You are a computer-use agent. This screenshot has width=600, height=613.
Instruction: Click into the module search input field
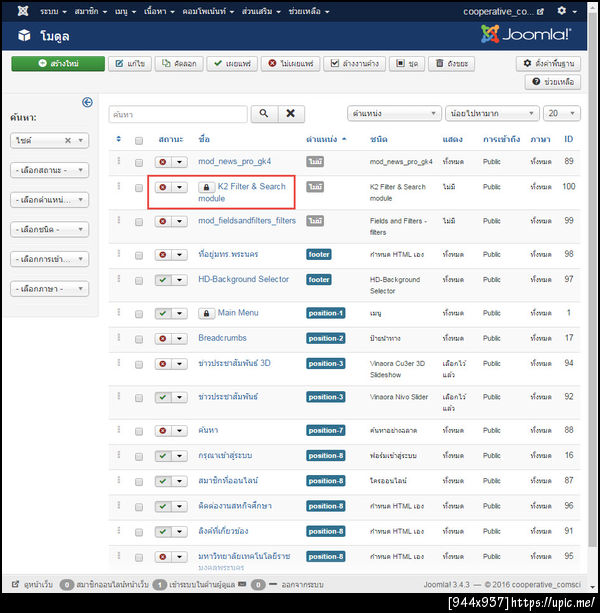pos(178,114)
